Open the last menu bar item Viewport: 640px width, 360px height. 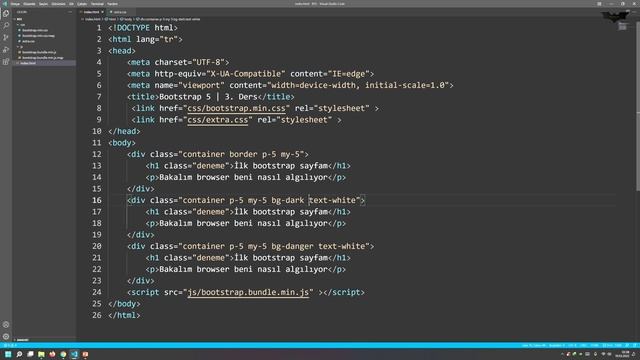[x=112, y=4]
